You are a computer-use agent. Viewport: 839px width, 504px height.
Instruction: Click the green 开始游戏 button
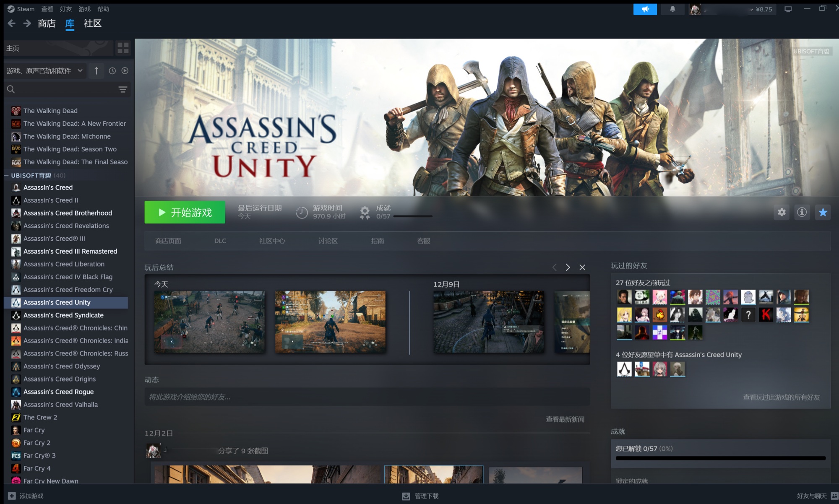pos(185,212)
